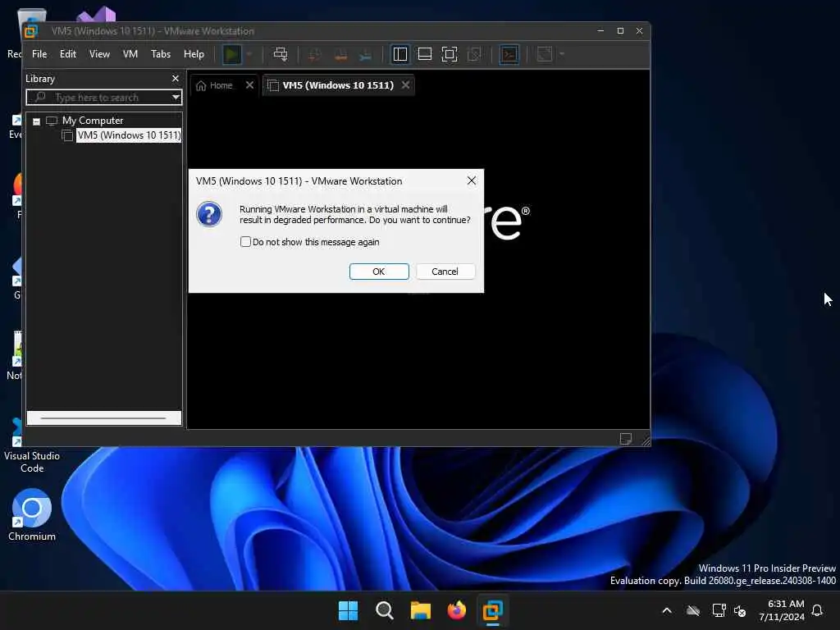Click the network icon in system tray
Image resolution: width=840 pixels, height=630 pixels.
(719, 610)
